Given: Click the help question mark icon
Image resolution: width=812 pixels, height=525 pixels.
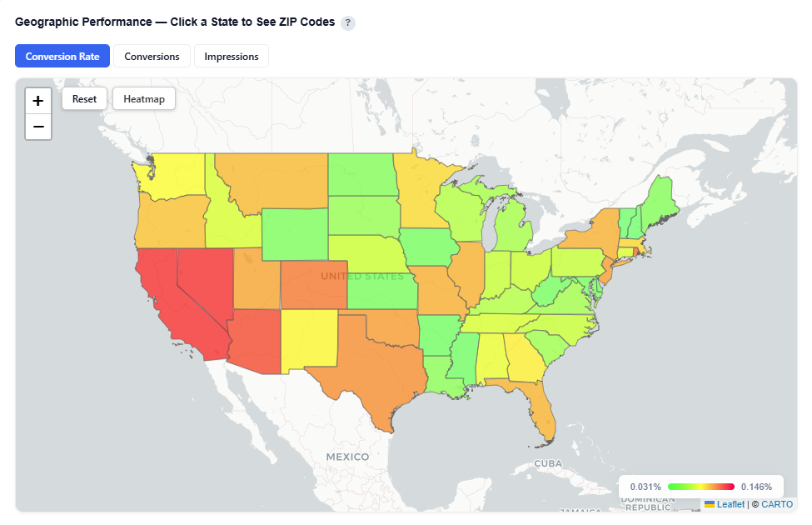Looking at the screenshot, I should tap(348, 22).
